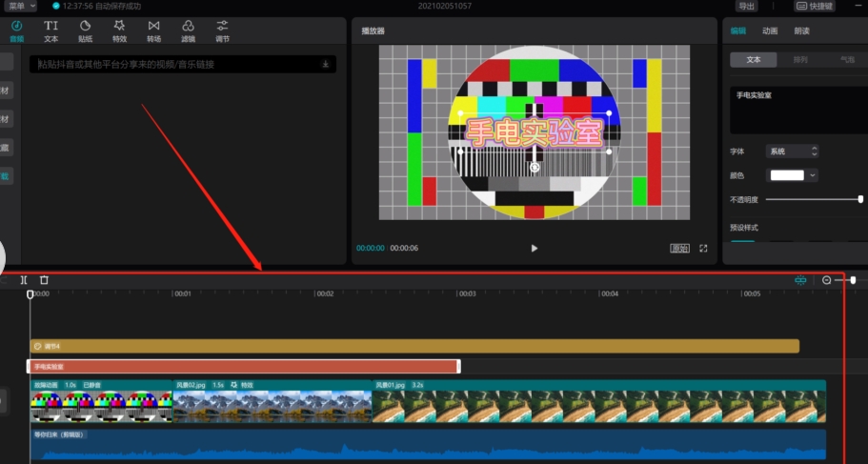Open the 贴纸 (Stickers) panel

click(85, 30)
